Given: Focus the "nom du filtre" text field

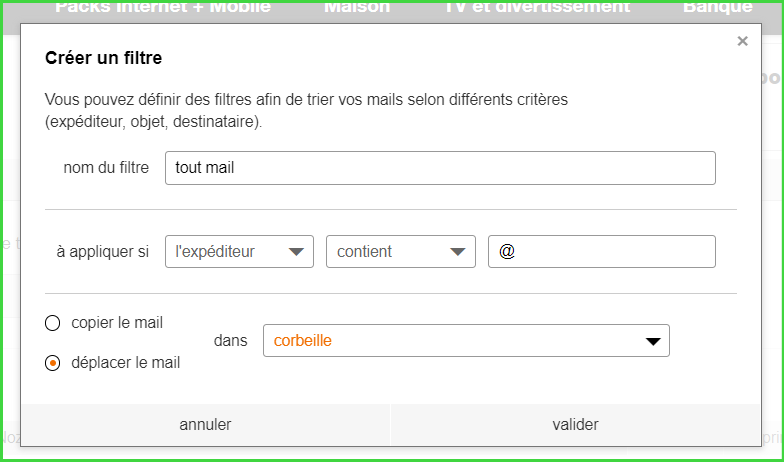Looking at the screenshot, I should click(440, 168).
